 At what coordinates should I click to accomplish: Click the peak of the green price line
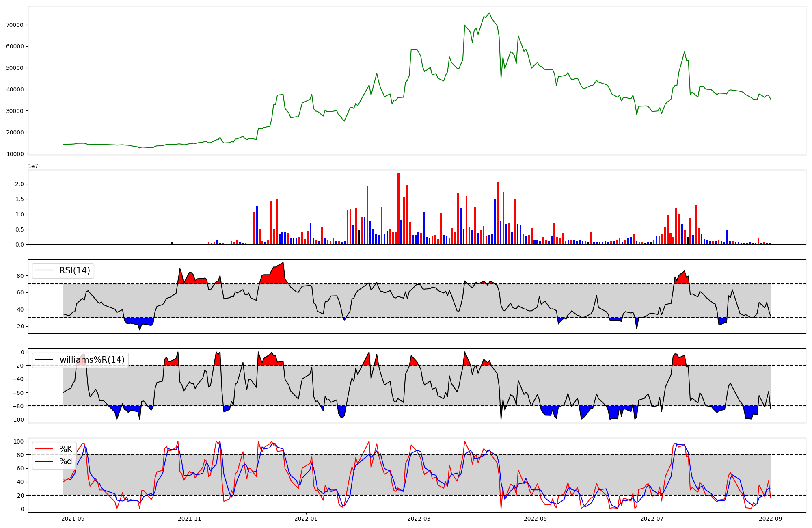489,13
